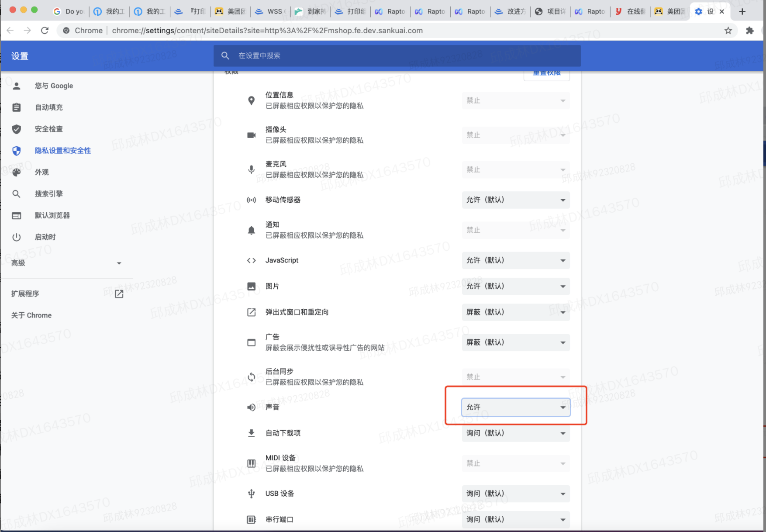The width and height of the screenshot is (766, 532).
Task: Click the shield icon for 安全检查
Action: click(17, 129)
